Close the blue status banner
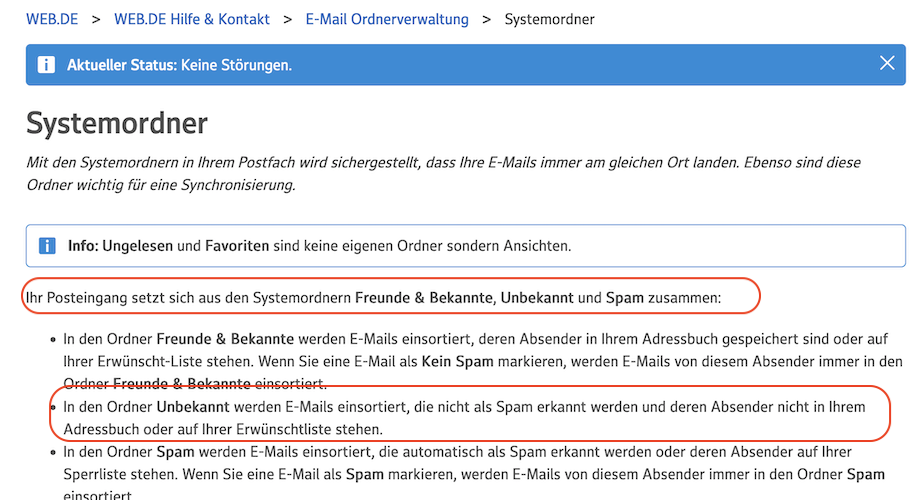Image resolution: width=915 pixels, height=500 pixels. click(x=886, y=64)
